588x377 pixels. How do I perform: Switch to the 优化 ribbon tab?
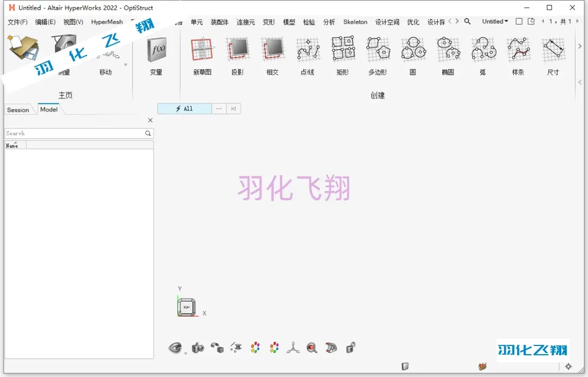click(413, 22)
